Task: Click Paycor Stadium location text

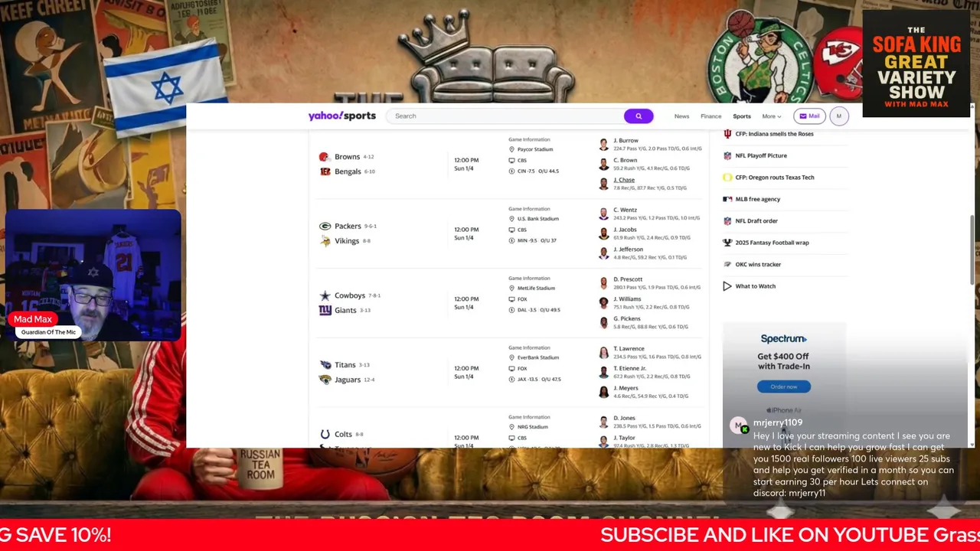Action: [535, 149]
